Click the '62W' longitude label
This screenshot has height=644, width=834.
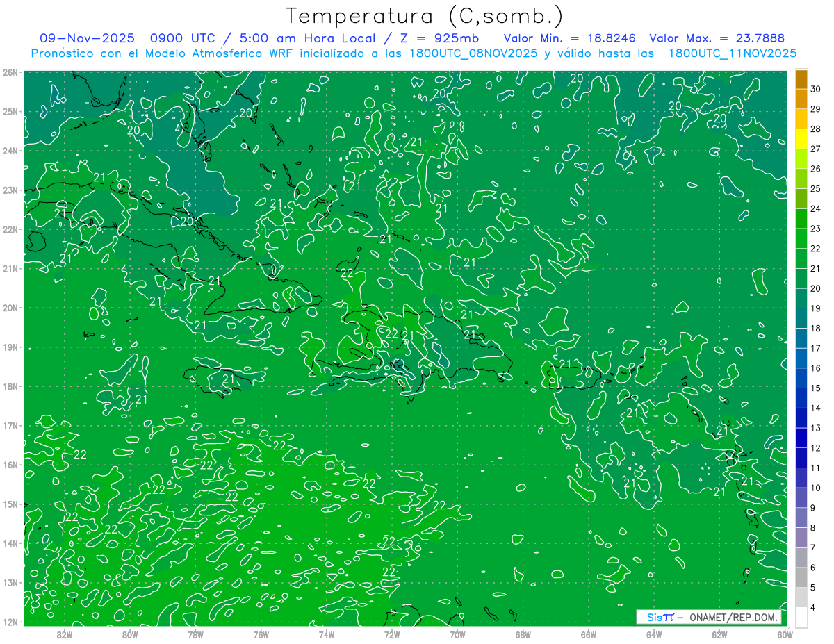(x=719, y=634)
